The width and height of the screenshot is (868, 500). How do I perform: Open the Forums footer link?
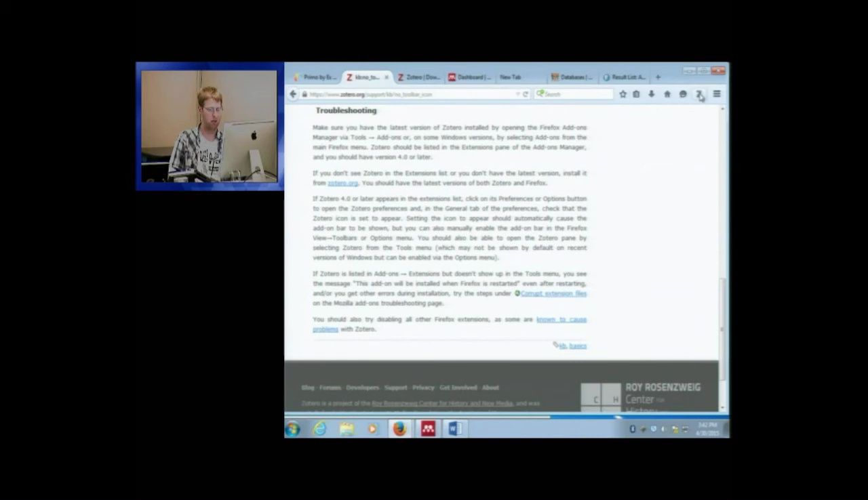(x=330, y=388)
